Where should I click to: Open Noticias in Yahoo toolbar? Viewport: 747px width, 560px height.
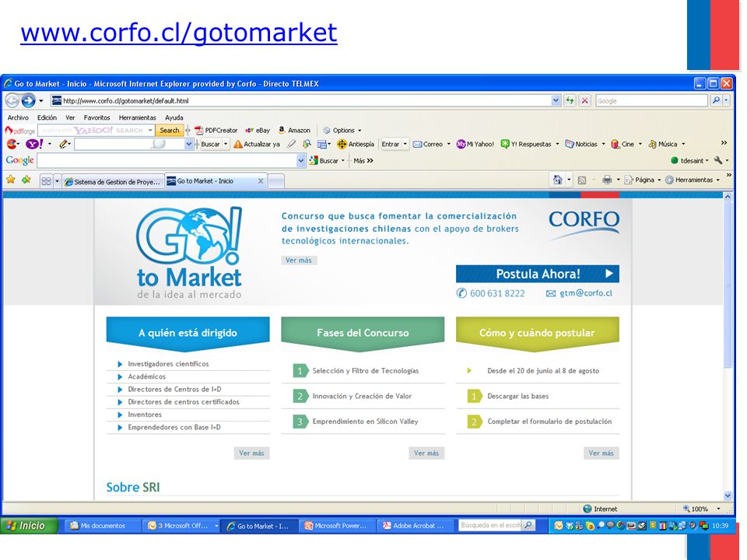click(x=581, y=144)
